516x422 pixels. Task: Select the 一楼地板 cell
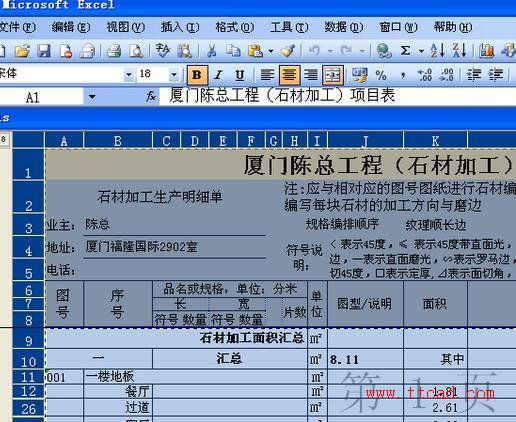[195, 377]
